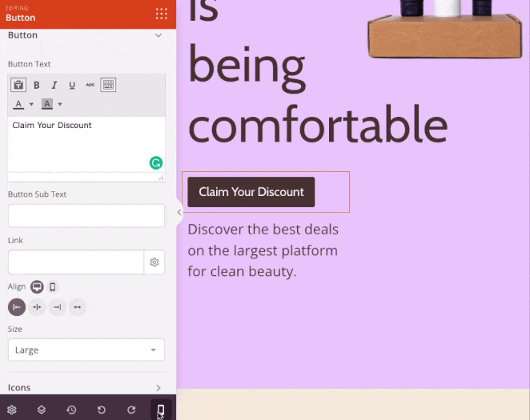Apply strikethrough formatting
The width and height of the screenshot is (530, 420).
pos(90,85)
